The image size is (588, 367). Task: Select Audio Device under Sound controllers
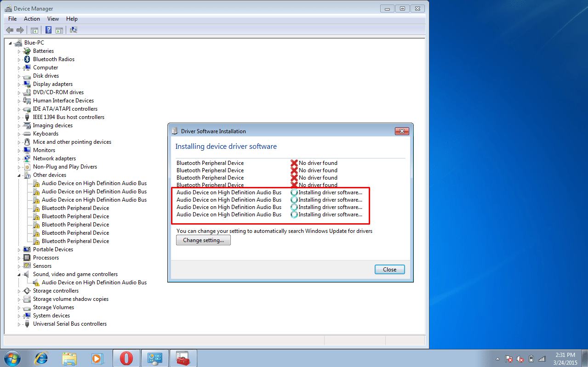pos(94,282)
